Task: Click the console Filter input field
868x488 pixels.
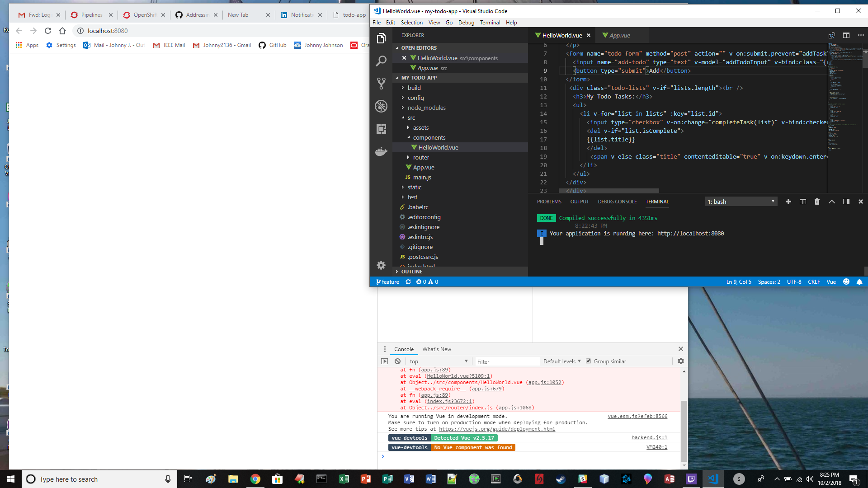Action: click(506, 361)
